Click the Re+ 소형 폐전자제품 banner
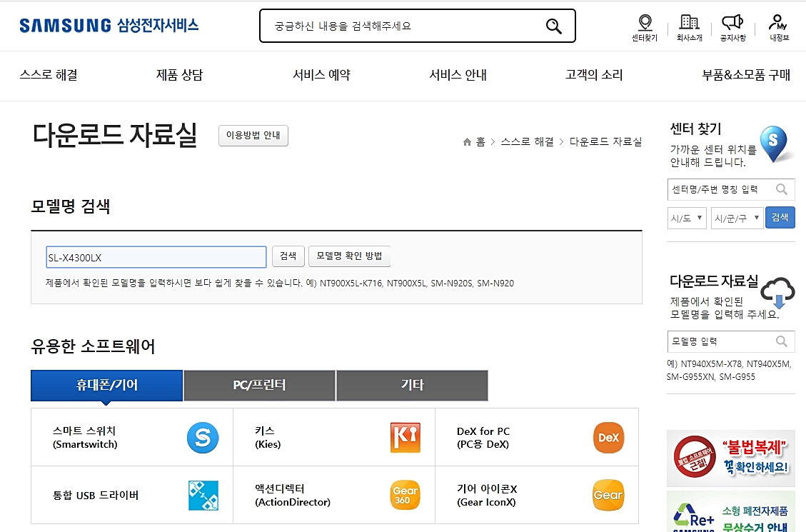Viewport: 806px width, 532px height. 730,511
